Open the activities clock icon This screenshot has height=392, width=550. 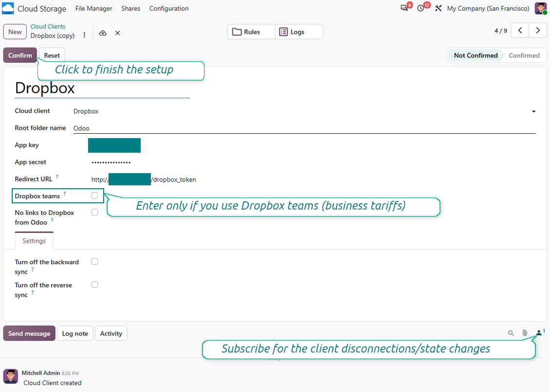421,8
